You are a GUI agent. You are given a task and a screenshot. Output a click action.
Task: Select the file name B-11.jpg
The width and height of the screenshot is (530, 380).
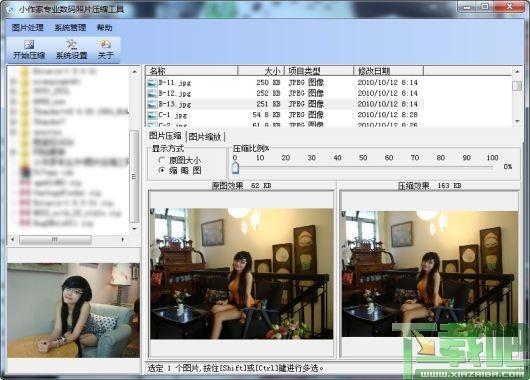[175, 83]
